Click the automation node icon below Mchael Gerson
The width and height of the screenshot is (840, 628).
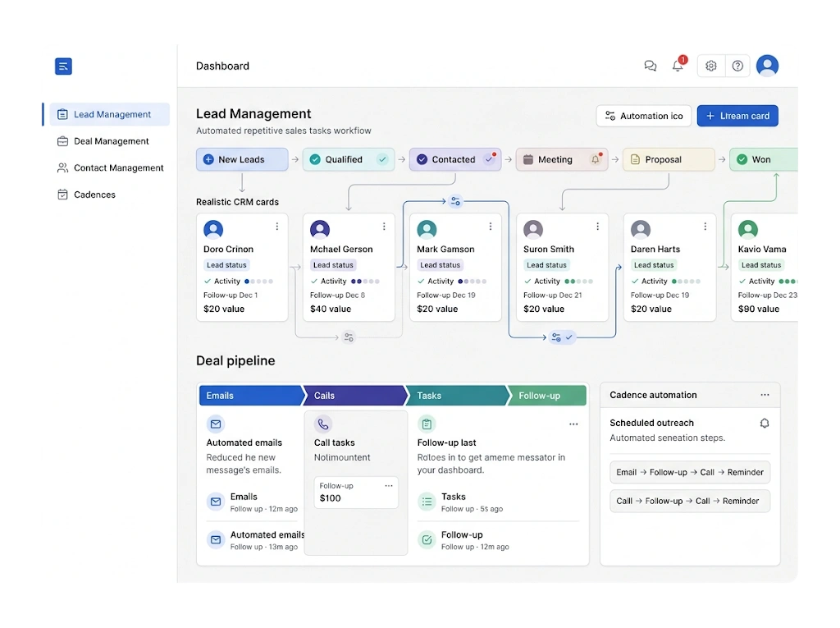[x=349, y=337]
